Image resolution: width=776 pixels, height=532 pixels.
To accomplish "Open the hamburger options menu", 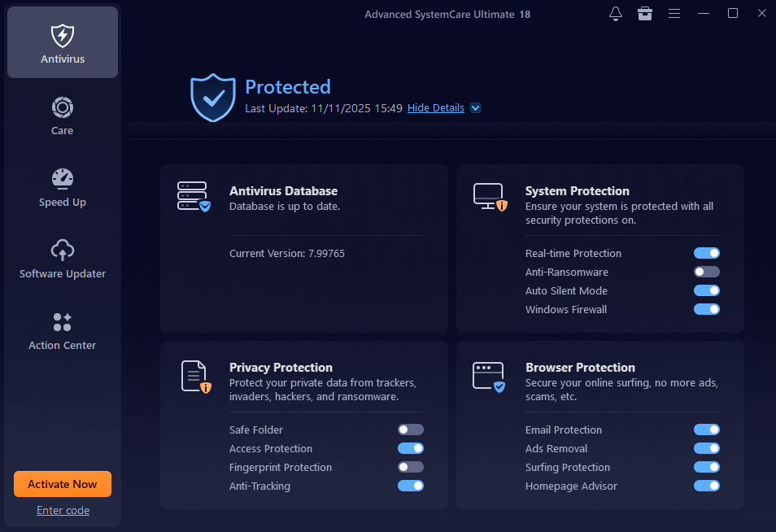I will point(674,14).
